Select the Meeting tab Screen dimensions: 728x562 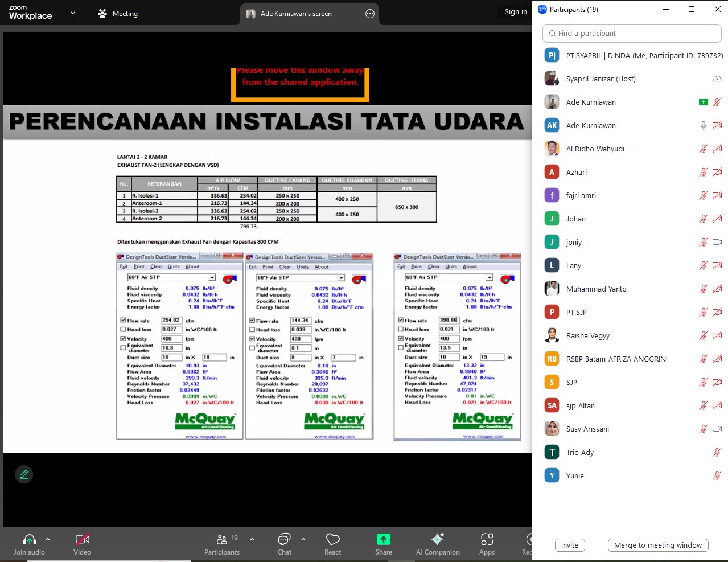pyautogui.click(x=118, y=14)
